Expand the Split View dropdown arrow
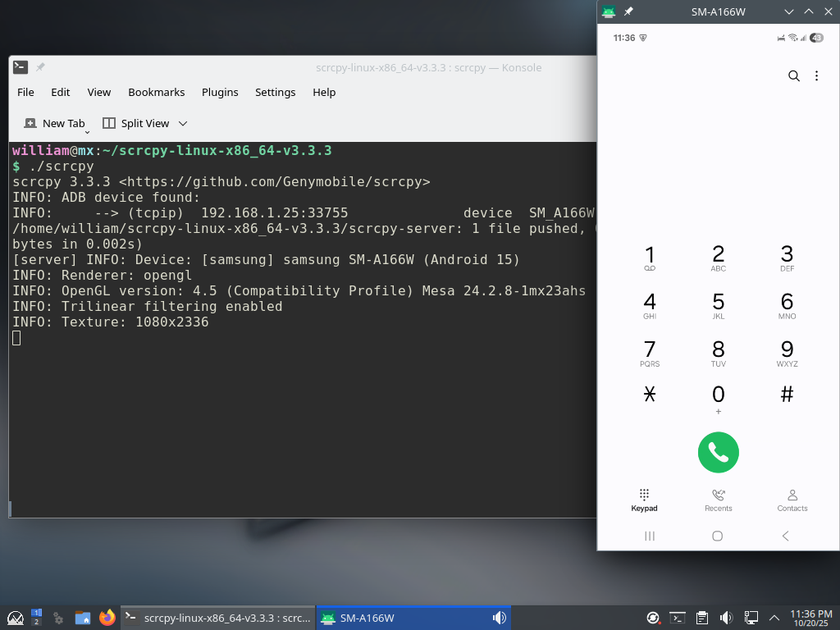 pos(183,124)
